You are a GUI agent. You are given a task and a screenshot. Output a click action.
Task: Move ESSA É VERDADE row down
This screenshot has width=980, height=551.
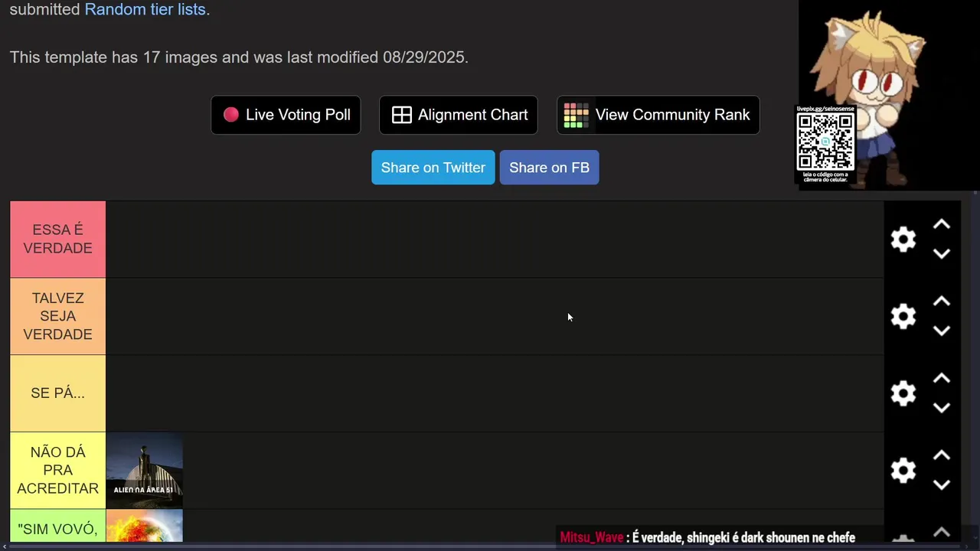click(942, 253)
